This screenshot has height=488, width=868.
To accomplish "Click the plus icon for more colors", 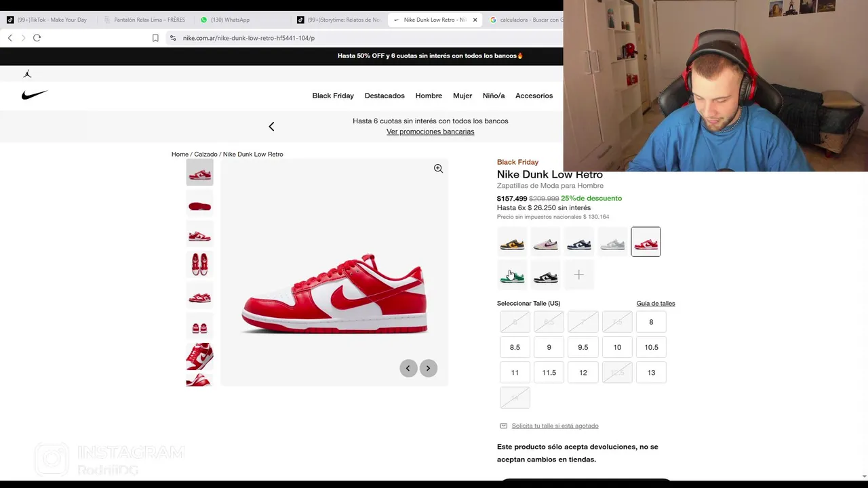I will (578, 274).
